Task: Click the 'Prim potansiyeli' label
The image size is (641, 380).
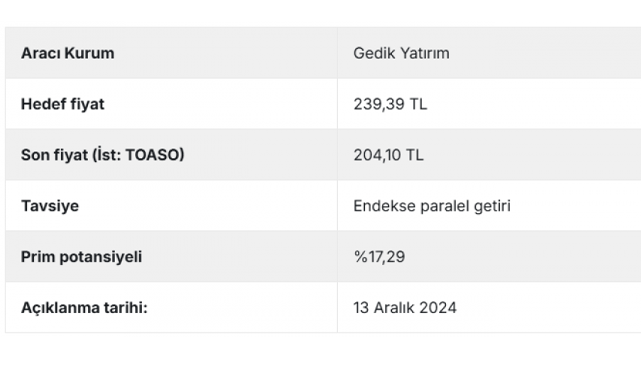Action: pos(81,257)
